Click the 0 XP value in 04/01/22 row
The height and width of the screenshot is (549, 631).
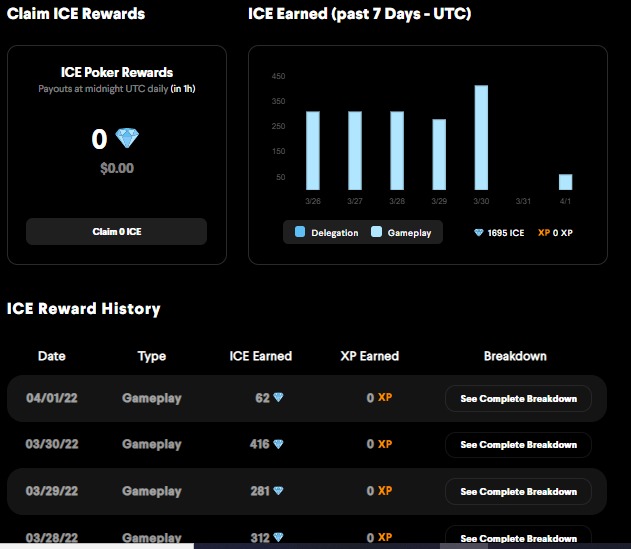[379, 398]
